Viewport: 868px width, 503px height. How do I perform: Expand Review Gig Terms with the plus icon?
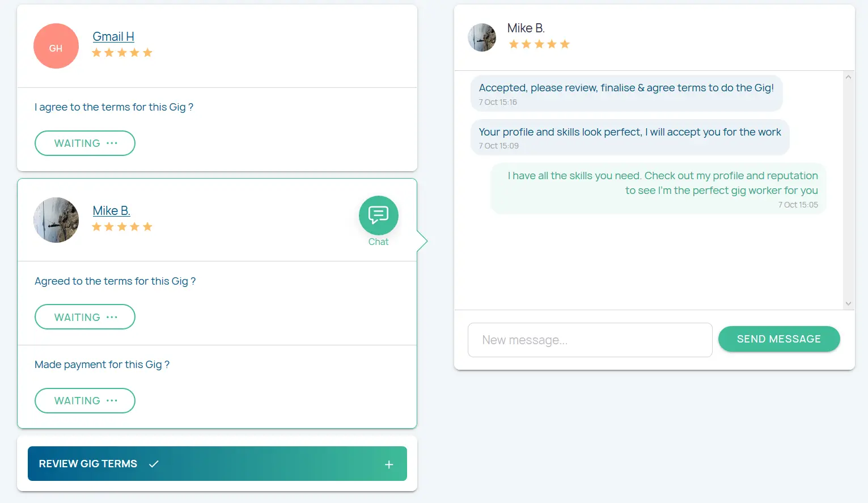pyautogui.click(x=389, y=464)
